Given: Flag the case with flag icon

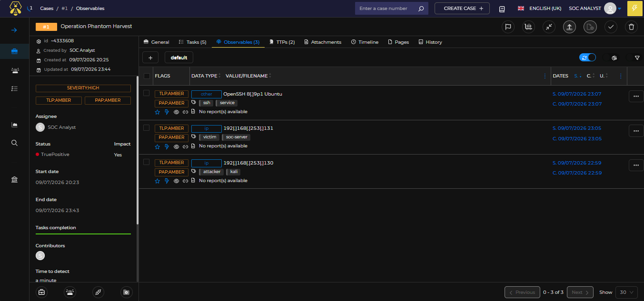Looking at the screenshot, I should 508,27.
